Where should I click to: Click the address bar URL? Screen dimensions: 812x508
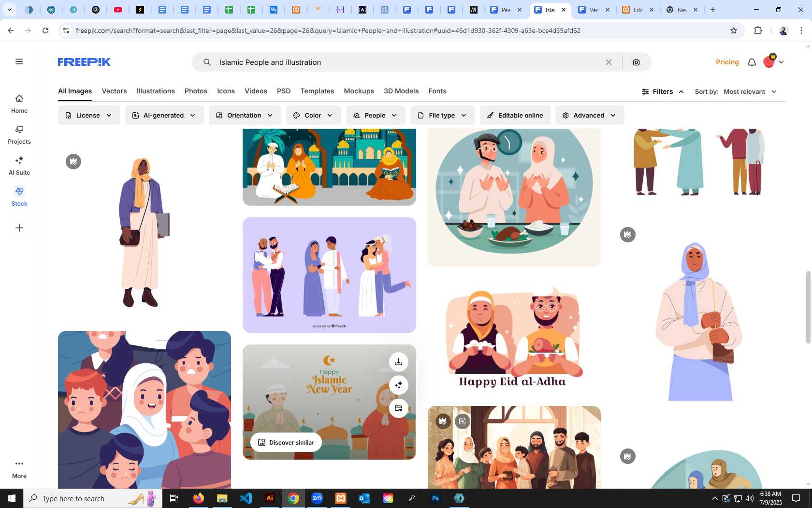328,30
